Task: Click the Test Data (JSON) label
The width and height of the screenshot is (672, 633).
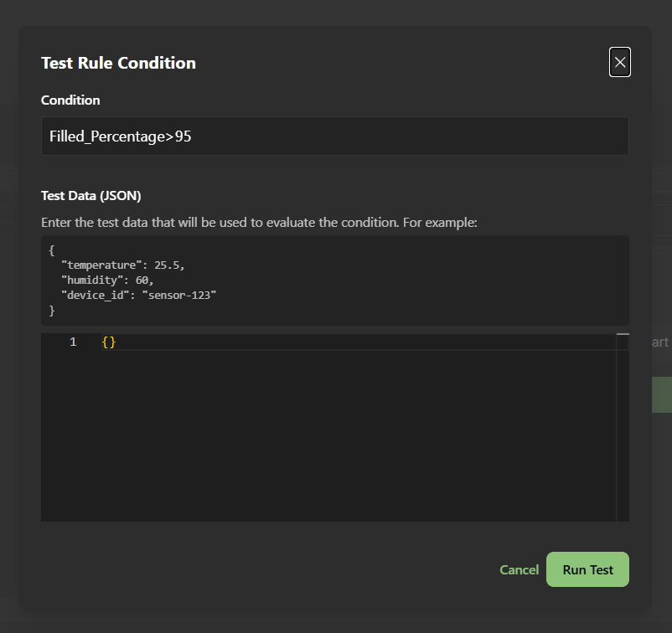Action: (90, 195)
